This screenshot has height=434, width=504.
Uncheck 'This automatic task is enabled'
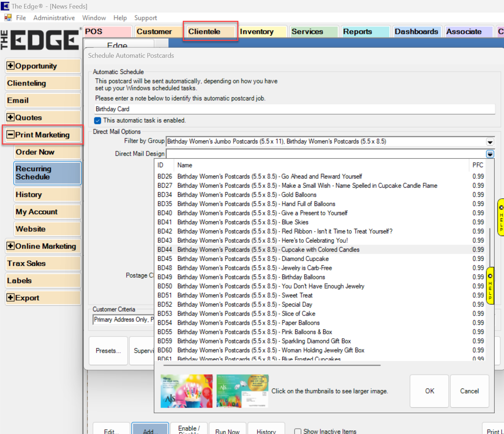point(98,121)
